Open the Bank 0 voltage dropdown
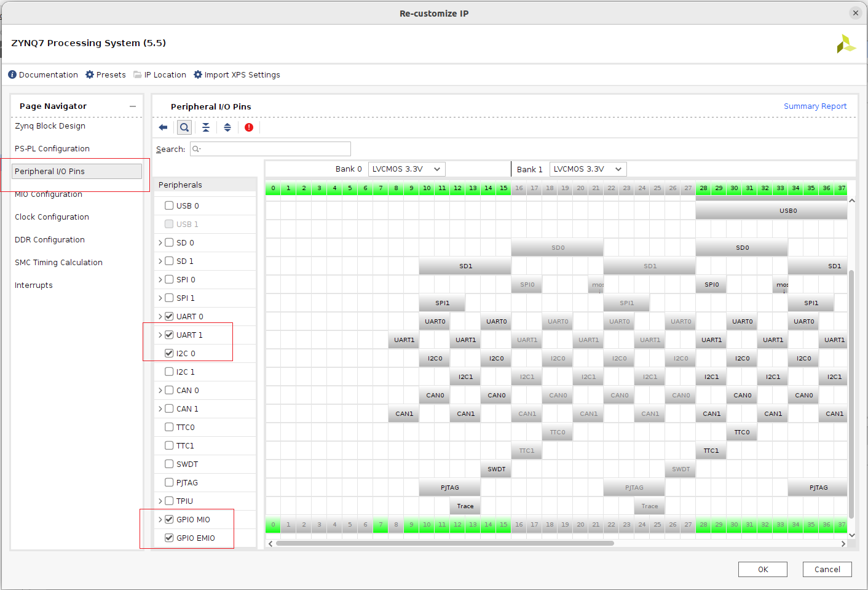 click(406, 169)
